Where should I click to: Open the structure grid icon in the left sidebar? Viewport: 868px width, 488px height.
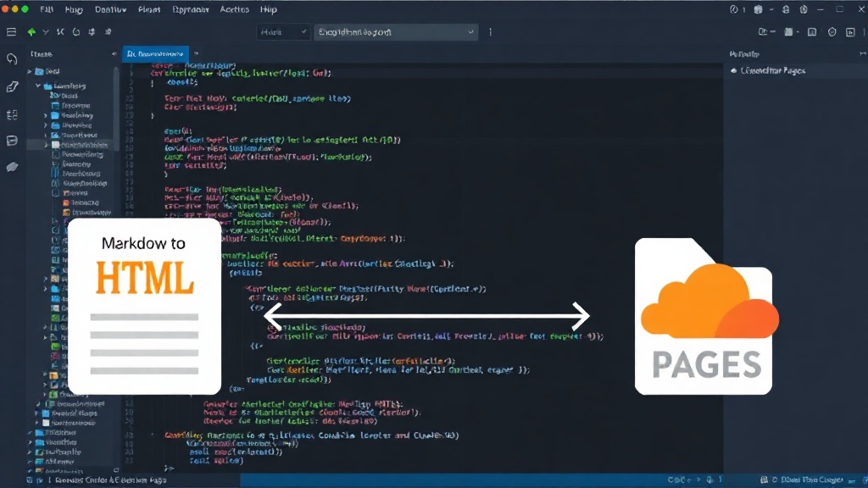[x=12, y=114]
